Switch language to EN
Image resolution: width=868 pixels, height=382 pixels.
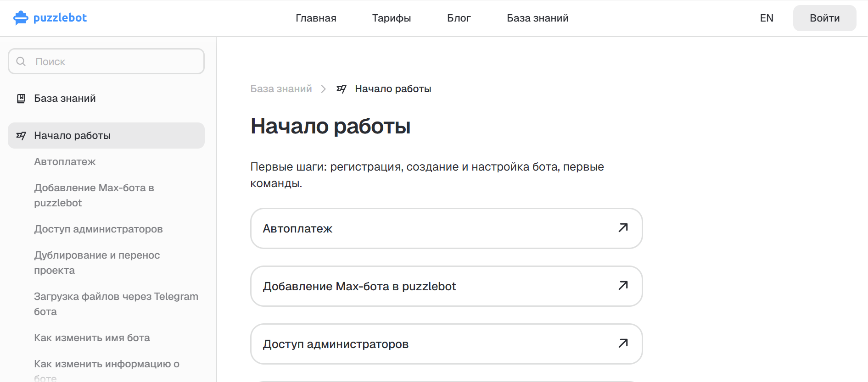[767, 18]
